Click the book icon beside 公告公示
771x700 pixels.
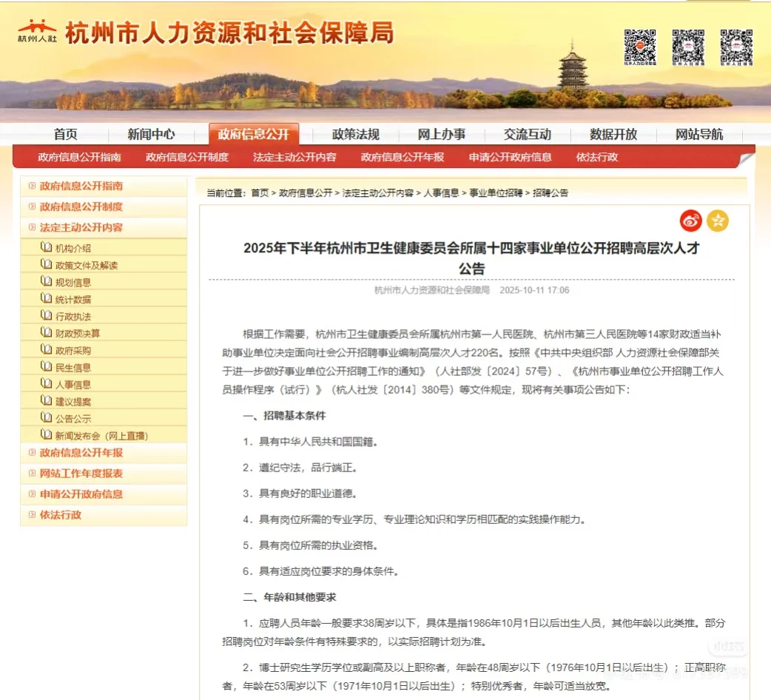(46, 417)
